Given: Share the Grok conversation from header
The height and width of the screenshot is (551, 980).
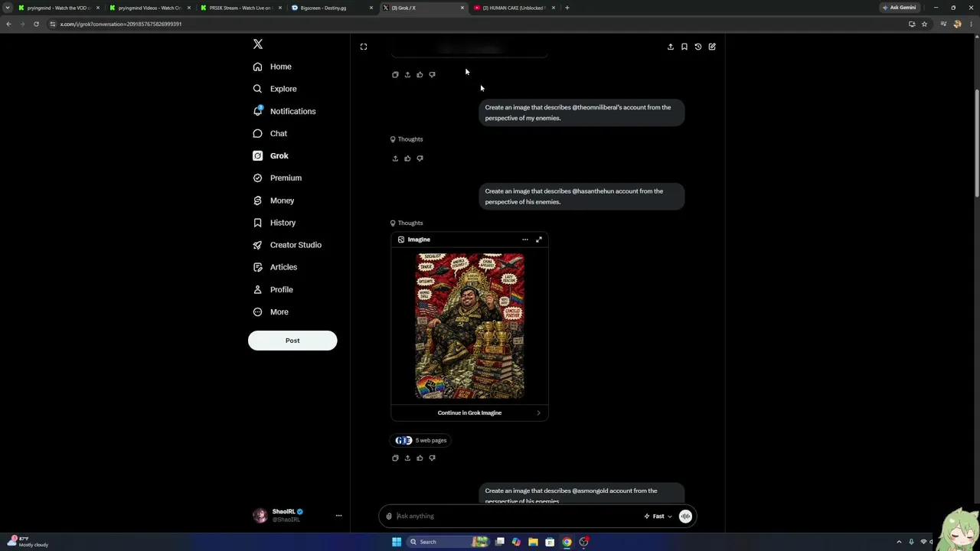Looking at the screenshot, I should pos(671,47).
